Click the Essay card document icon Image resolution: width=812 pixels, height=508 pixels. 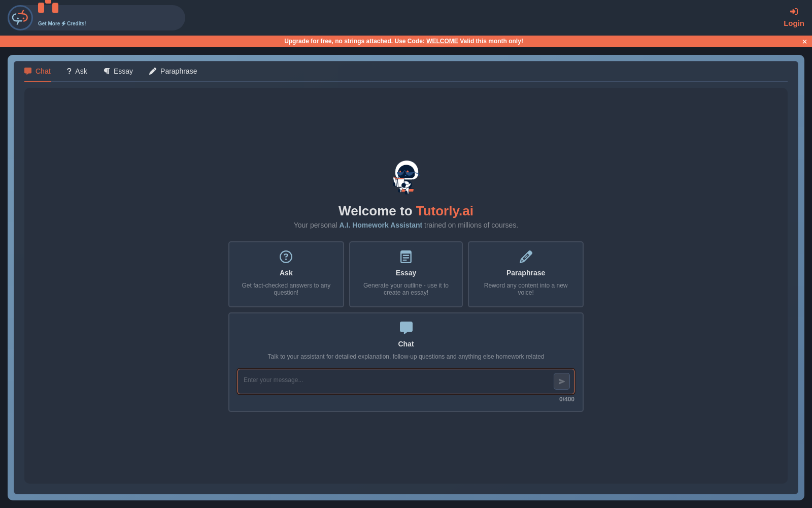point(406,257)
